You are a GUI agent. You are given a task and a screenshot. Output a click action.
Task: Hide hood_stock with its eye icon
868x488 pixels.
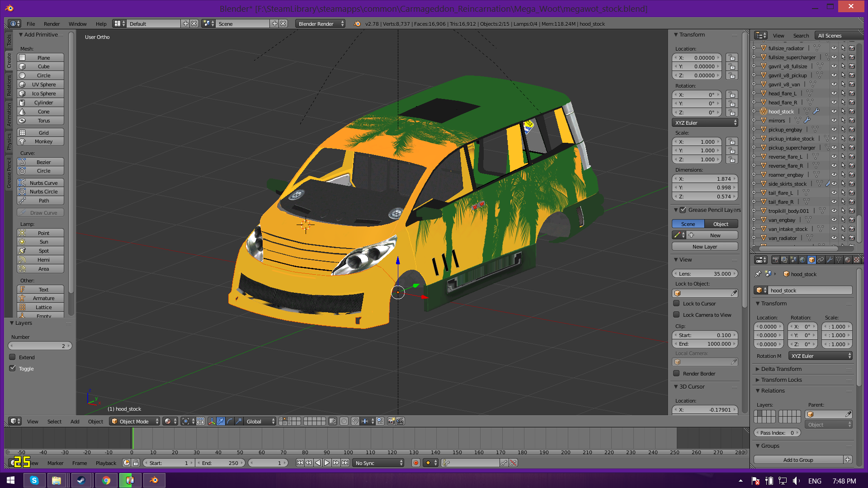click(834, 111)
